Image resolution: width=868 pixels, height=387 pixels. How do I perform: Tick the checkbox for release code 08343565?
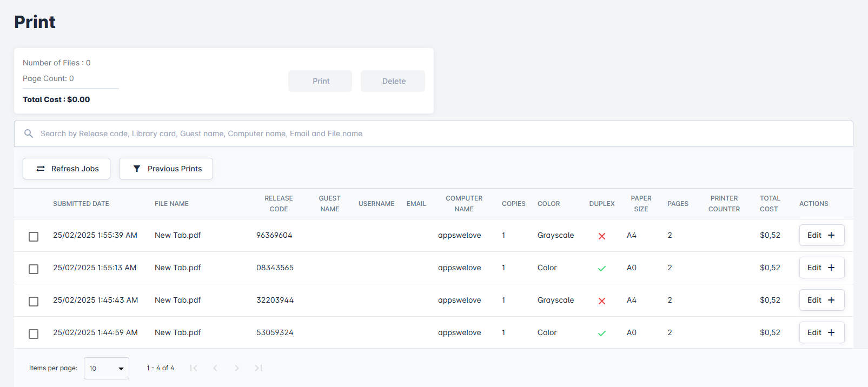tap(34, 269)
